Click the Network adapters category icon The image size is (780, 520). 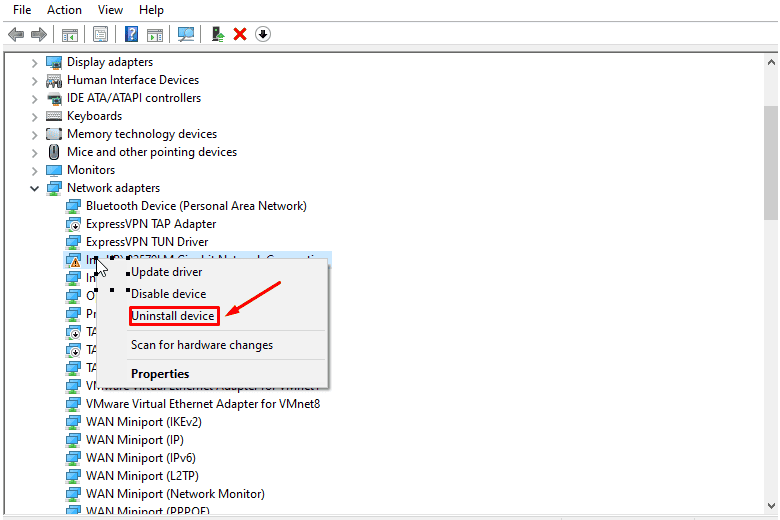tap(54, 188)
